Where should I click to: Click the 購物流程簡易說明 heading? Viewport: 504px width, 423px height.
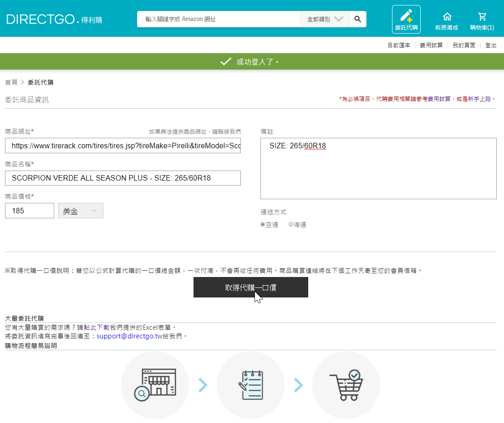tap(31, 346)
